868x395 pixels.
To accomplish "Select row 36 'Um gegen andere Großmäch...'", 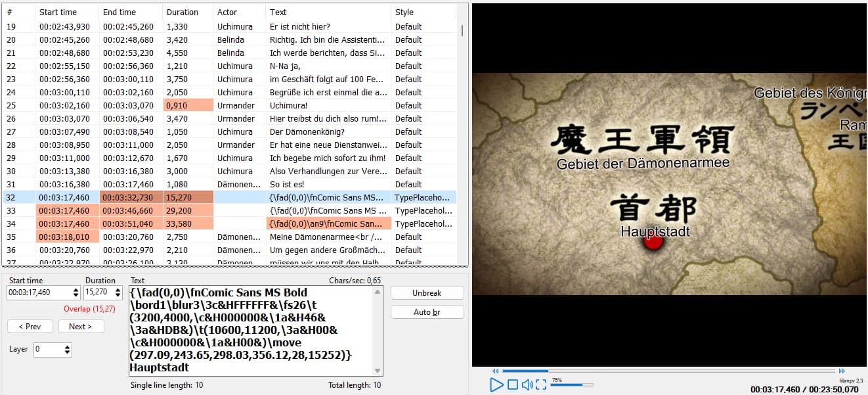I will [x=229, y=250].
